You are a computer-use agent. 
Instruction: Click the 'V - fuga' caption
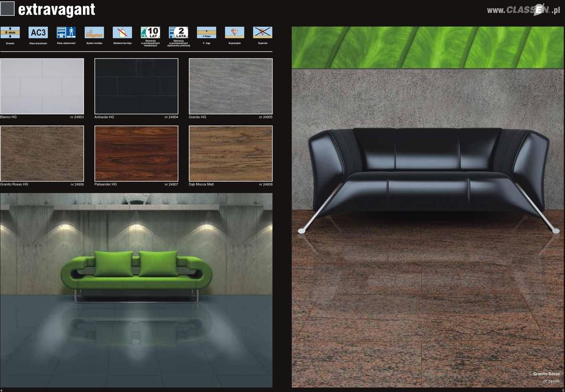[x=207, y=43]
